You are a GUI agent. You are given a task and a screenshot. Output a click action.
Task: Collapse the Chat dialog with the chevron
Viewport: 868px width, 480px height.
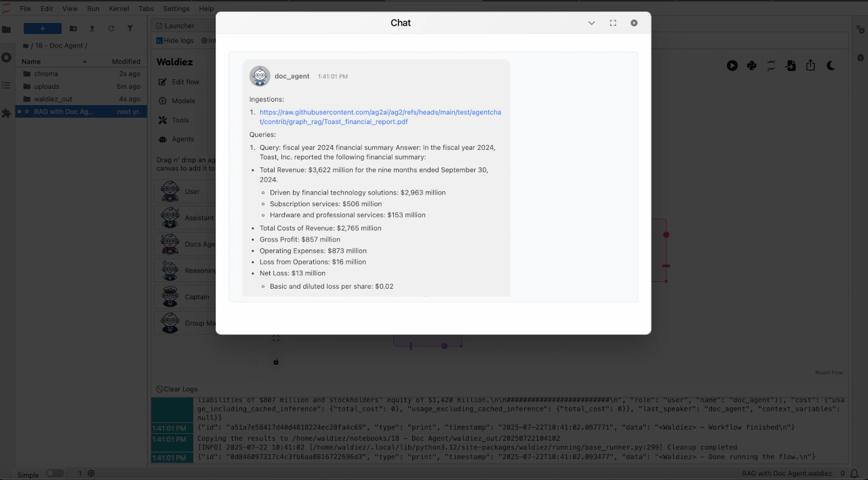(591, 23)
